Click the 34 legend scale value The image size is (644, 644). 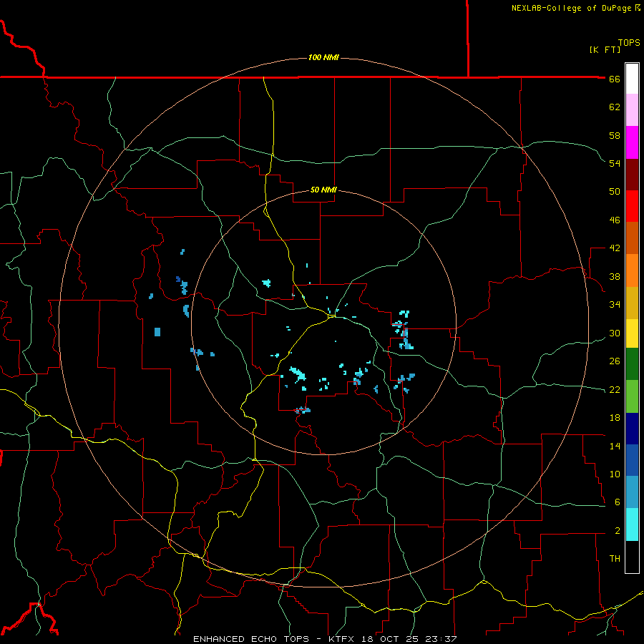click(x=615, y=305)
